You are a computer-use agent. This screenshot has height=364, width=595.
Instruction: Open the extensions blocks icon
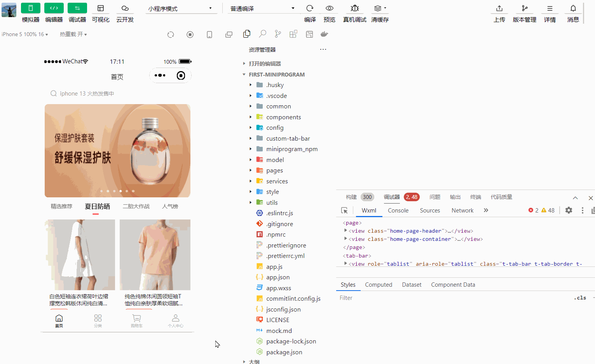click(293, 34)
